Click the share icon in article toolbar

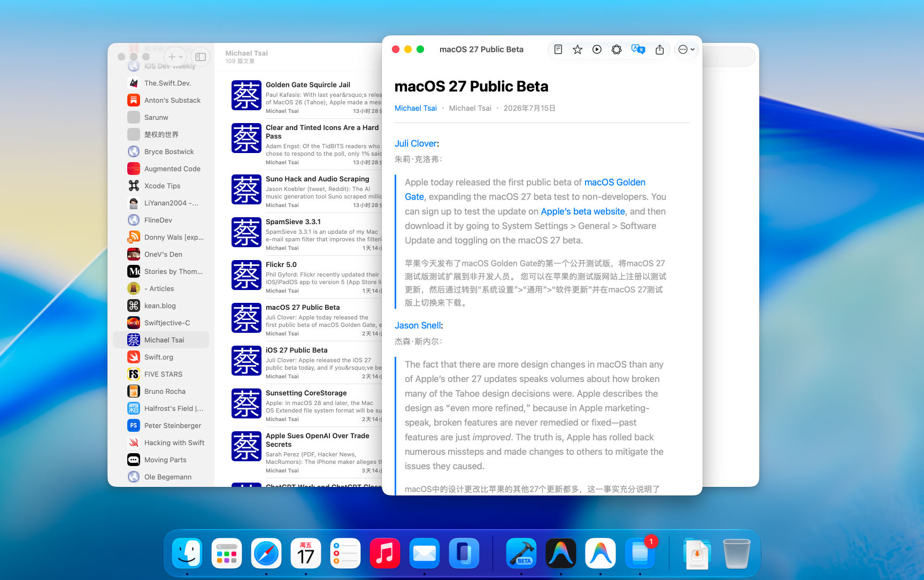[x=660, y=49]
